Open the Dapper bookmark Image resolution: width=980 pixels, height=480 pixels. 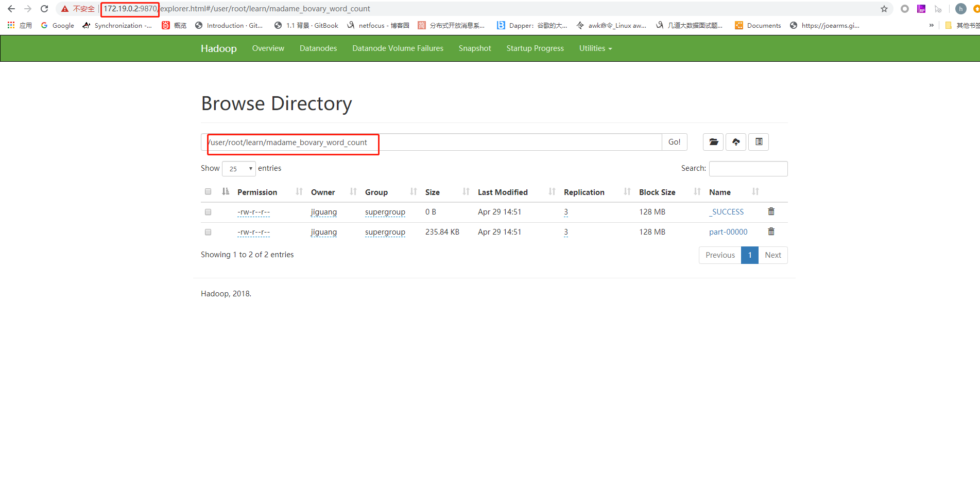pyautogui.click(x=532, y=25)
